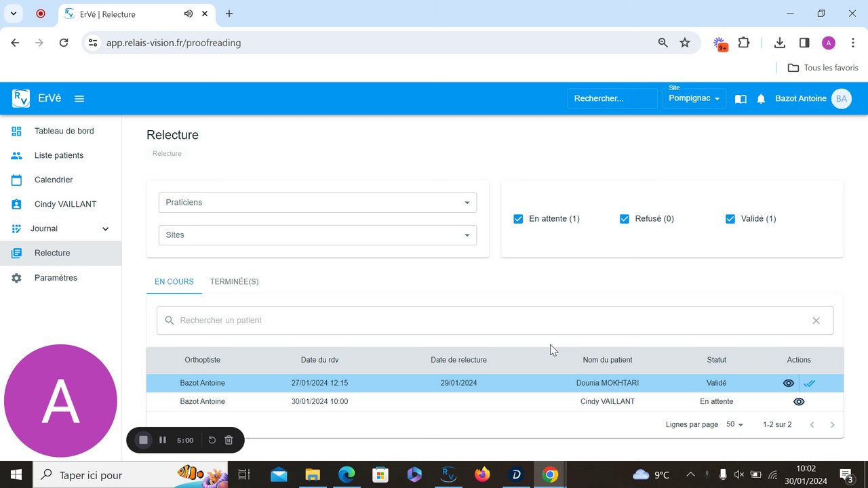Open Liste patients in sidebar

pyautogui.click(x=61, y=155)
